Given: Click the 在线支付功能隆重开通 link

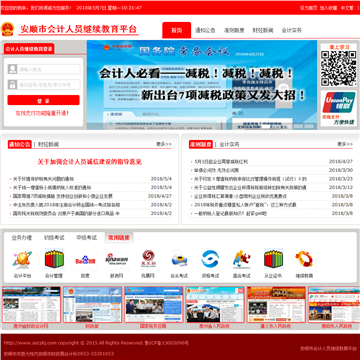Looking at the screenshot, I should pyautogui.click(x=43, y=113).
